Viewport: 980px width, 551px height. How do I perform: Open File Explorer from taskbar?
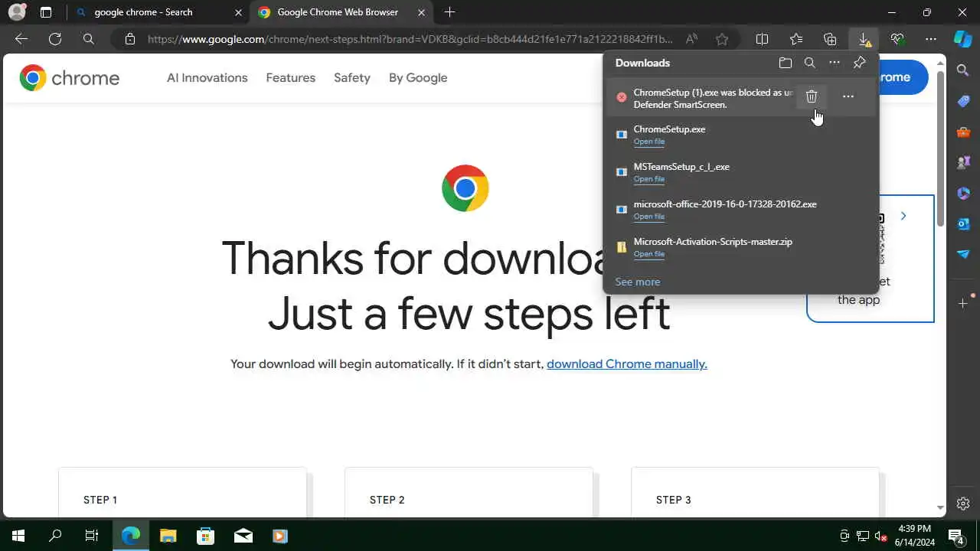(x=168, y=536)
